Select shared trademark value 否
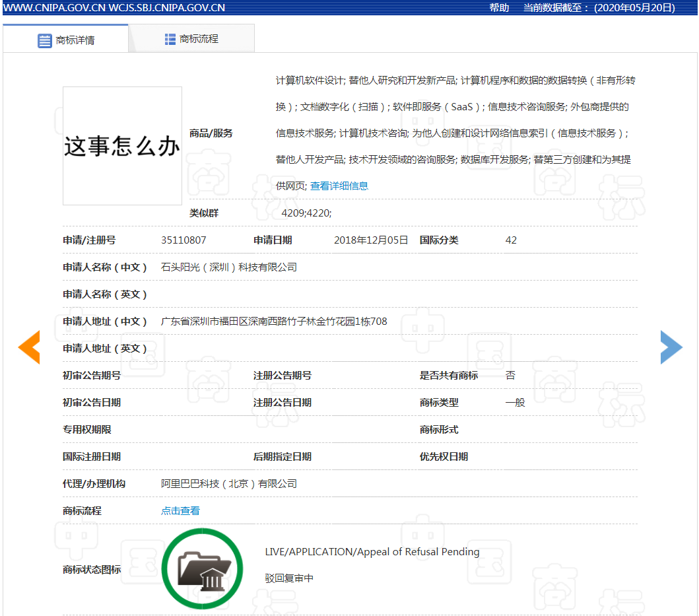This screenshot has height=616, width=699. 510,375
